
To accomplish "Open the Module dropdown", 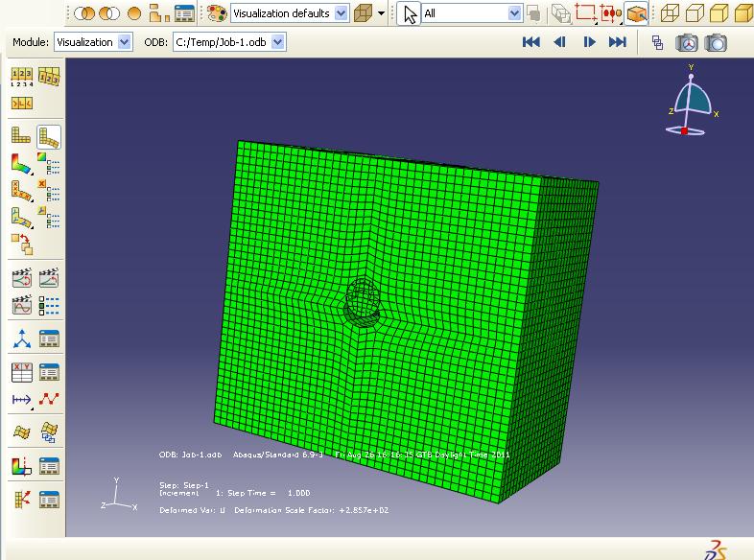I will tap(124, 42).
